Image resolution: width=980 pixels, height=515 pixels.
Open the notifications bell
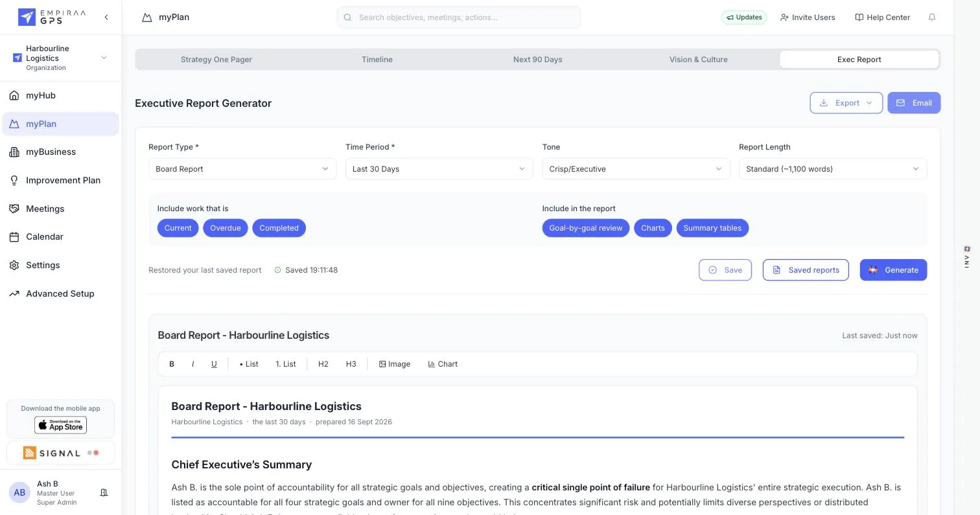click(x=932, y=17)
